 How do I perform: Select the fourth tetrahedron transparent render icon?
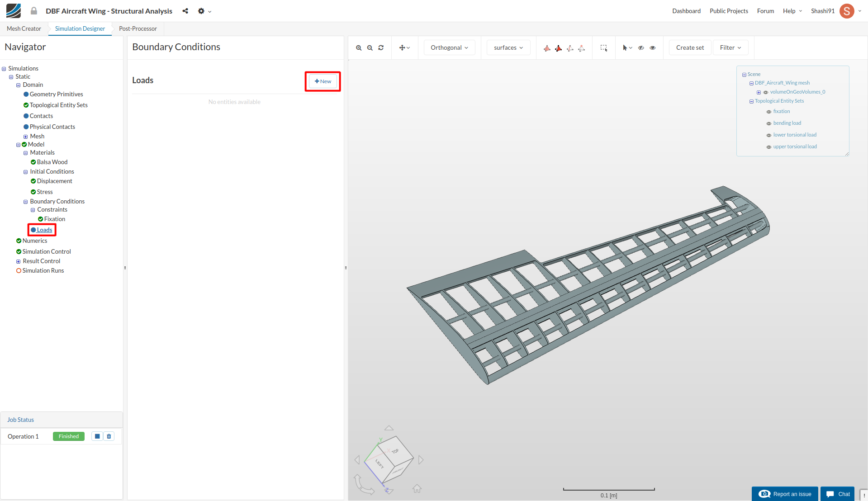[x=582, y=48]
